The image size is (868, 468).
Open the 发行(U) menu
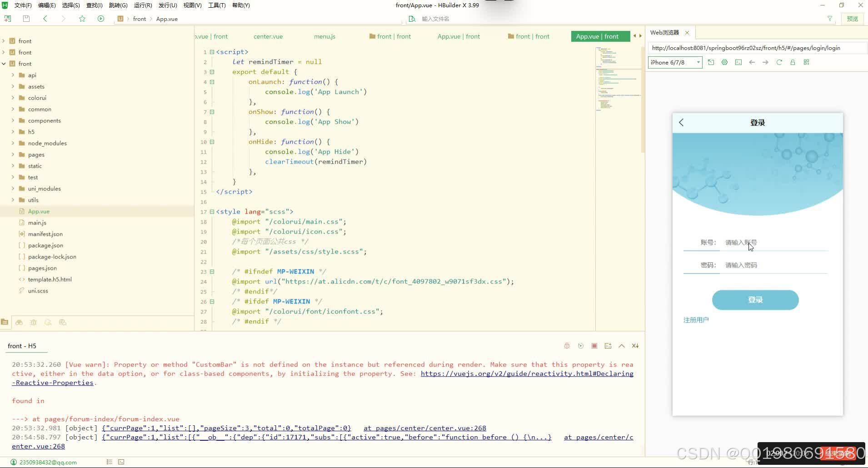coord(168,5)
